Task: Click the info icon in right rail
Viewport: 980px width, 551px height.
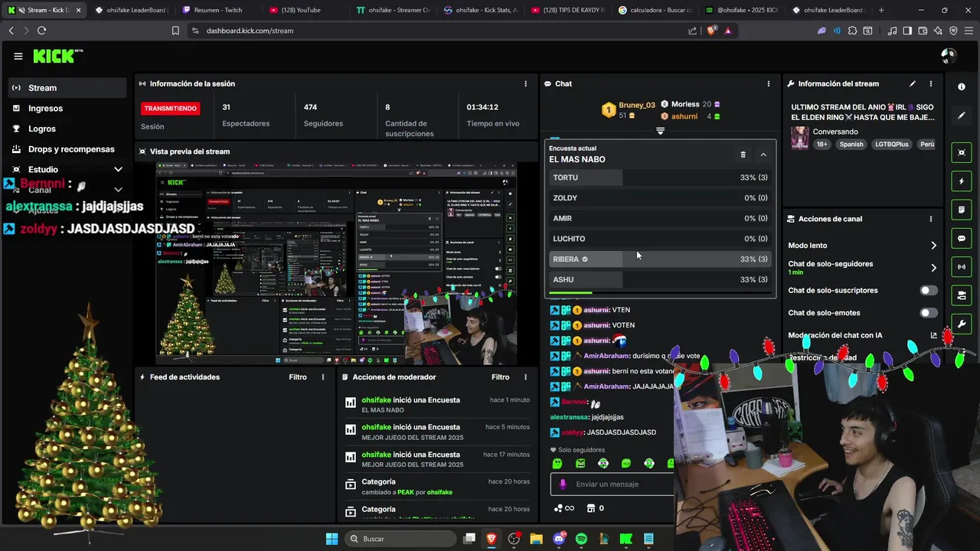Action: pos(962,86)
